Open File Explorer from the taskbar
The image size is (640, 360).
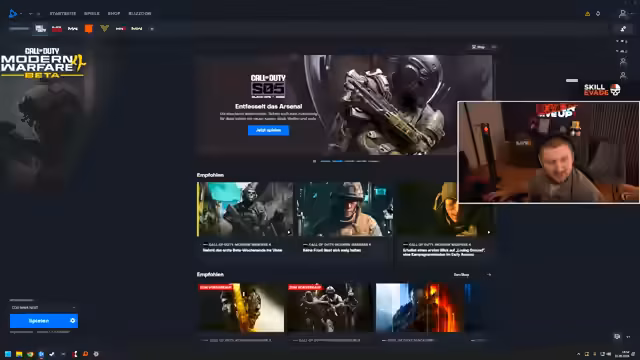click(19, 354)
